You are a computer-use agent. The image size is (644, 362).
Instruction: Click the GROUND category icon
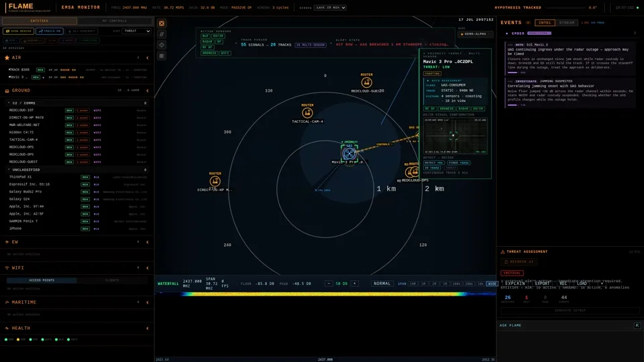pyautogui.click(x=7, y=90)
